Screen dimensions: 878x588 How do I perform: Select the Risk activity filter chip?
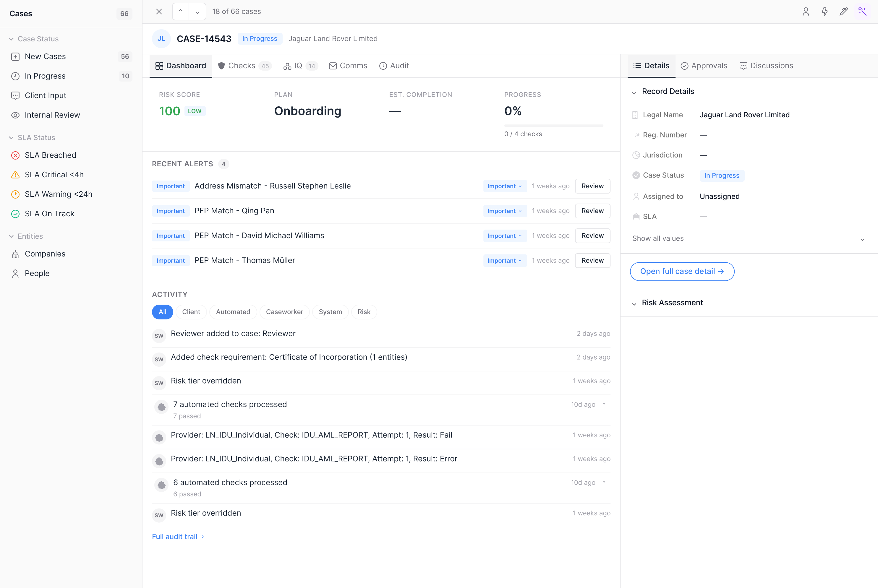pyautogui.click(x=364, y=312)
